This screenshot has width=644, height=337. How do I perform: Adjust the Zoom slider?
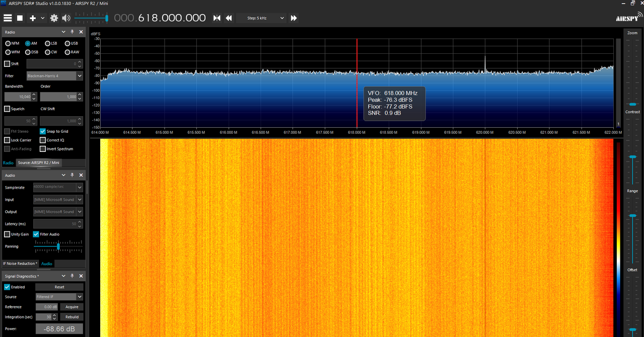coord(632,73)
